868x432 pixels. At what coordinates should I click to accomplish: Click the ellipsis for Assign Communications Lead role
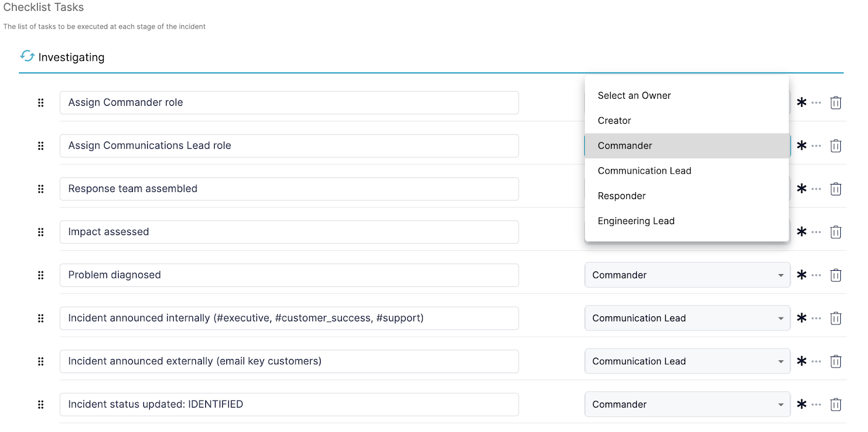tap(816, 145)
